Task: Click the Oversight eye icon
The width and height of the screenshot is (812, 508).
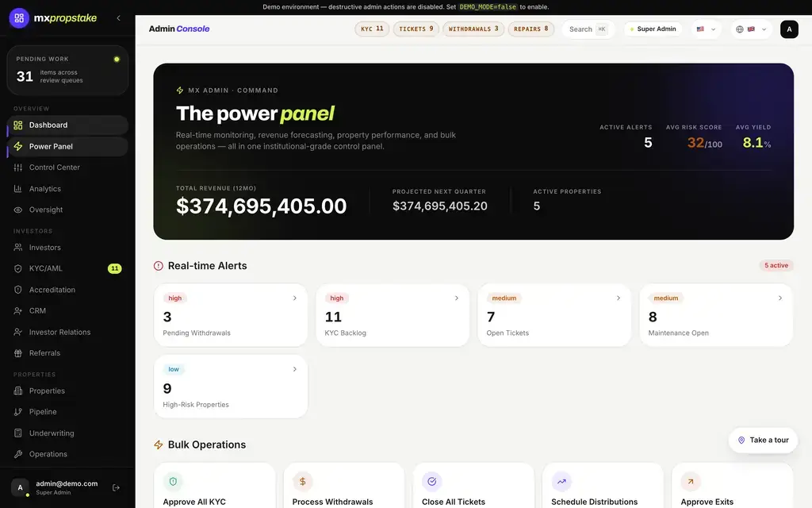Action: (18, 210)
